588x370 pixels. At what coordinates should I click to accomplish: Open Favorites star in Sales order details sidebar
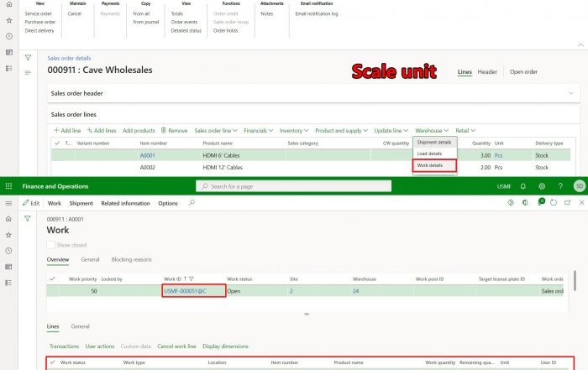click(9, 20)
